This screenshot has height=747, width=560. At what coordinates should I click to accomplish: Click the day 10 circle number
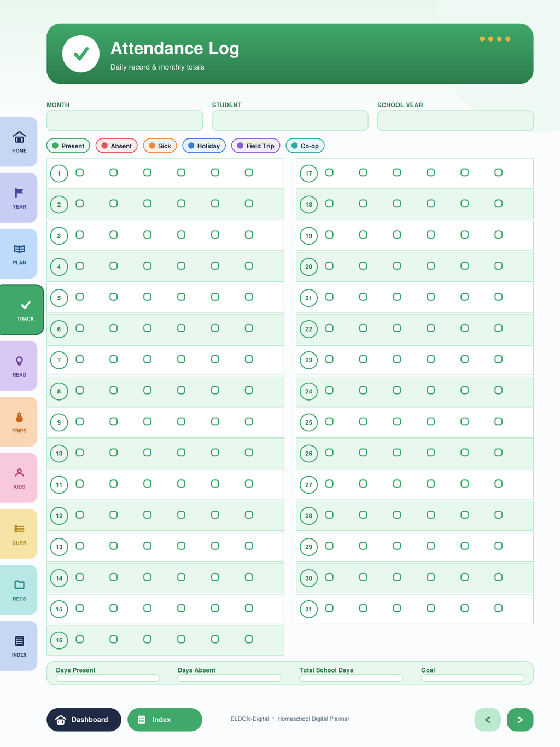click(x=59, y=454)
